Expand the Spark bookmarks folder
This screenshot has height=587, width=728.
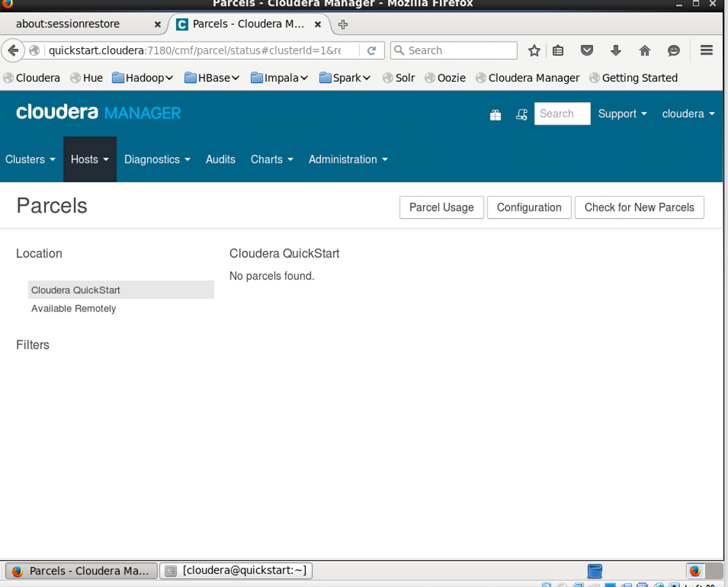(x=345, y=78)
